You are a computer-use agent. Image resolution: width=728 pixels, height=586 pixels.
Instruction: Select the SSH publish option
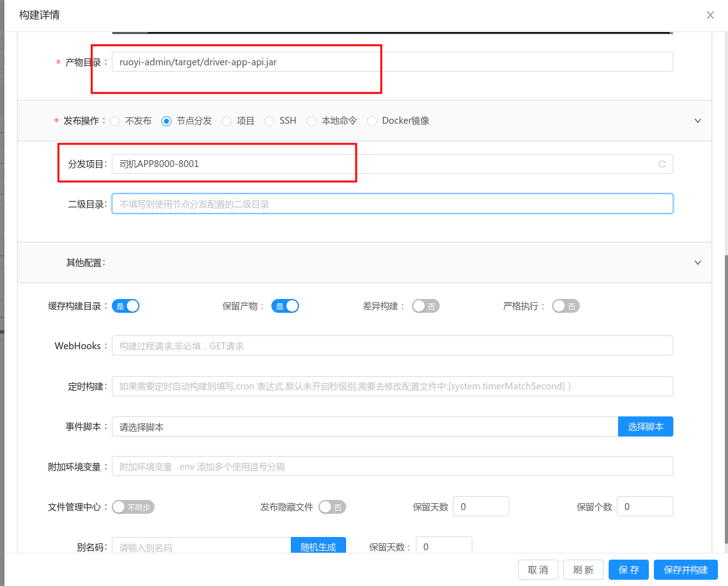tap(269, 121)
